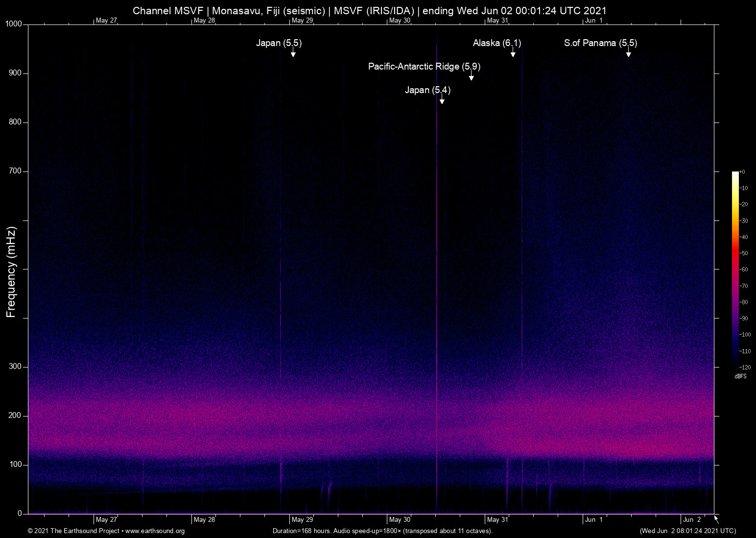This screenshot has height=538, width=756.
Task: Click May 29 on the top time axis
Action: pyautogui.click(x=302, y=21)
